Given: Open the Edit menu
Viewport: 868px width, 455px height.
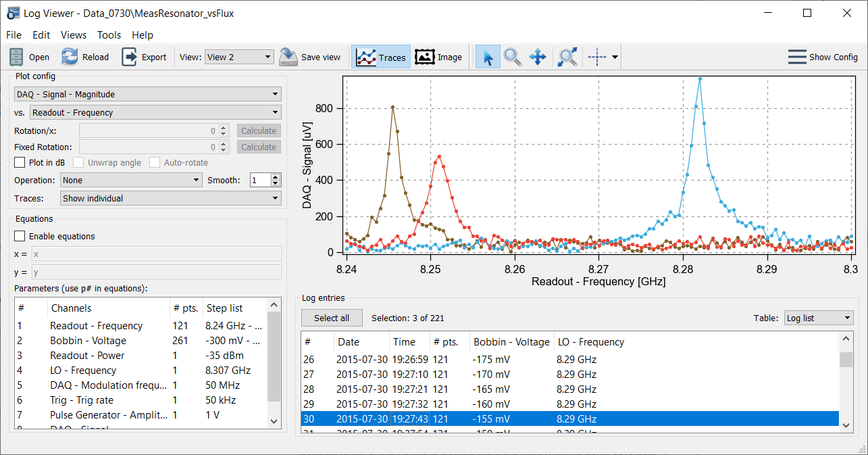Looking at the screenshot, I should 41,35.
